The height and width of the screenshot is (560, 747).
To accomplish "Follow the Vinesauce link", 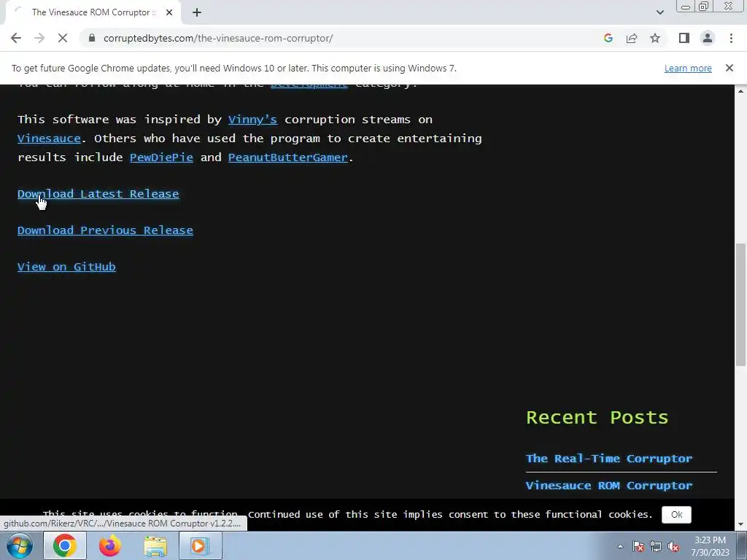I will point(49,139).
